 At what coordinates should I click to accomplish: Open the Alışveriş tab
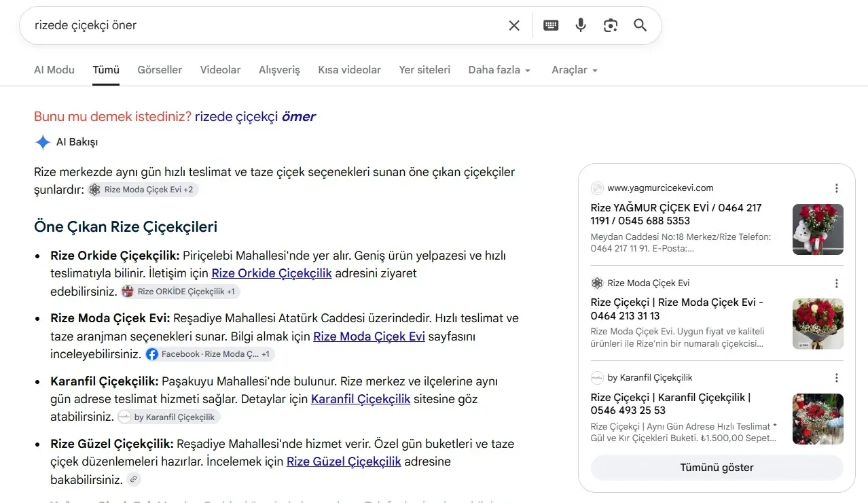(279, 69)
